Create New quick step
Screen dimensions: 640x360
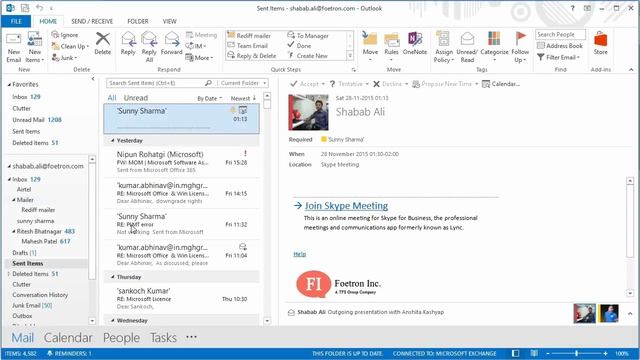(307, 56)
